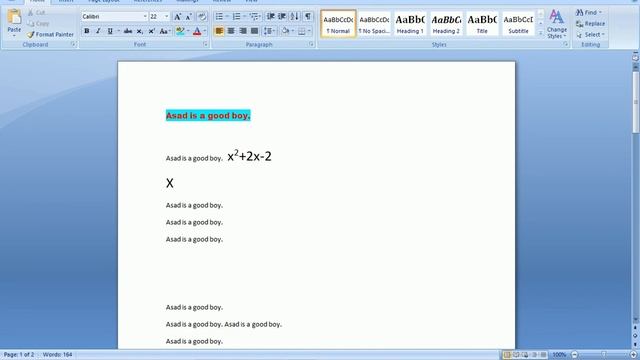
Task: Open the Paste options arrow
Action: tap(14, 36)
